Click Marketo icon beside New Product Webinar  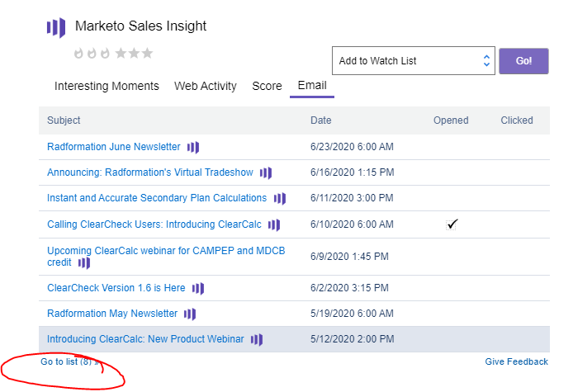tap(257, 339)
